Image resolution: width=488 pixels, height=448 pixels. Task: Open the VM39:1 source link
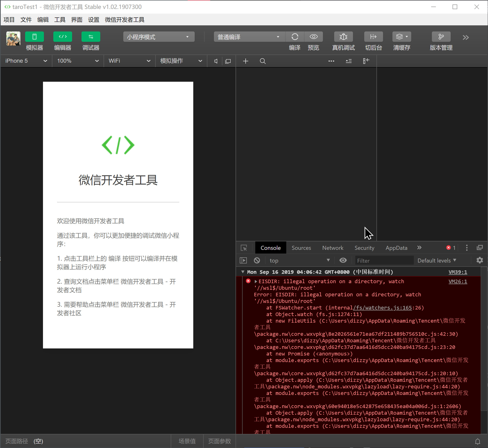(458, 272)
